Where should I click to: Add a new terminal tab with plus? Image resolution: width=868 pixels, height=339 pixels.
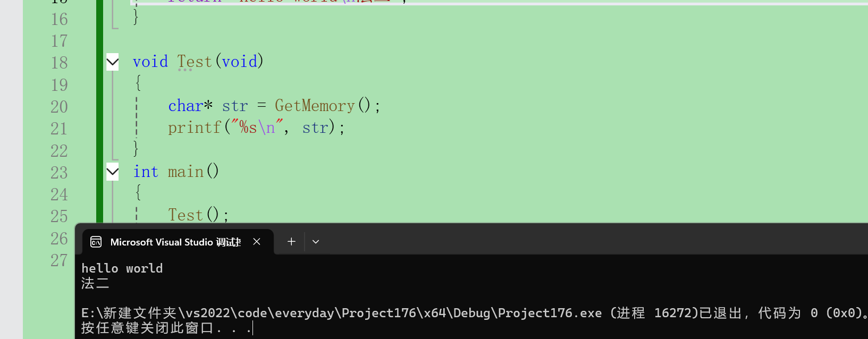(x=291, y=242)
